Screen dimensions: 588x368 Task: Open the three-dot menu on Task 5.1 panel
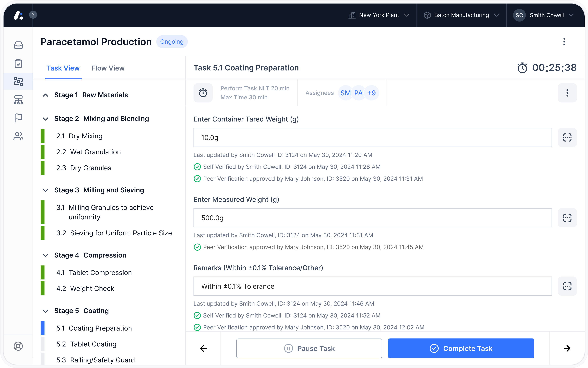click(x=567, y=93)
